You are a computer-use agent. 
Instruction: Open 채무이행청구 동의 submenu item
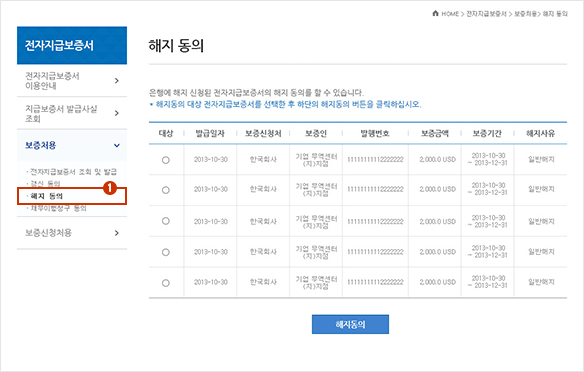tap(58, 208)
